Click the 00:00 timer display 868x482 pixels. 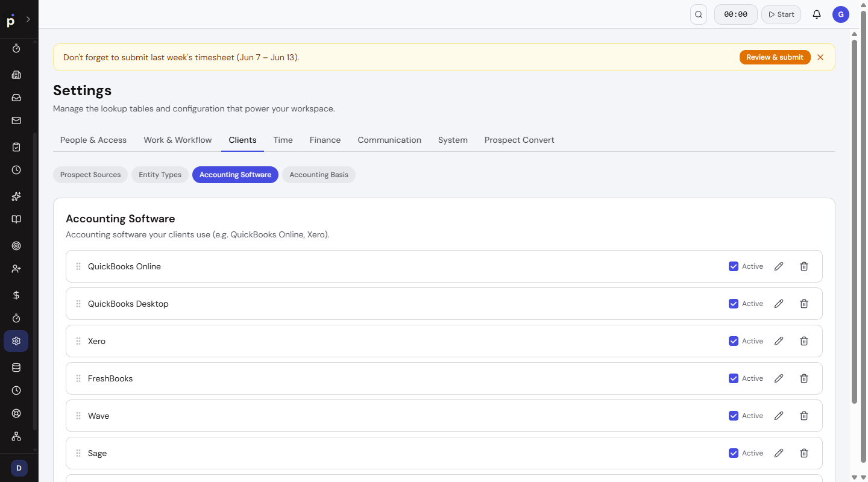coord(735,14)
